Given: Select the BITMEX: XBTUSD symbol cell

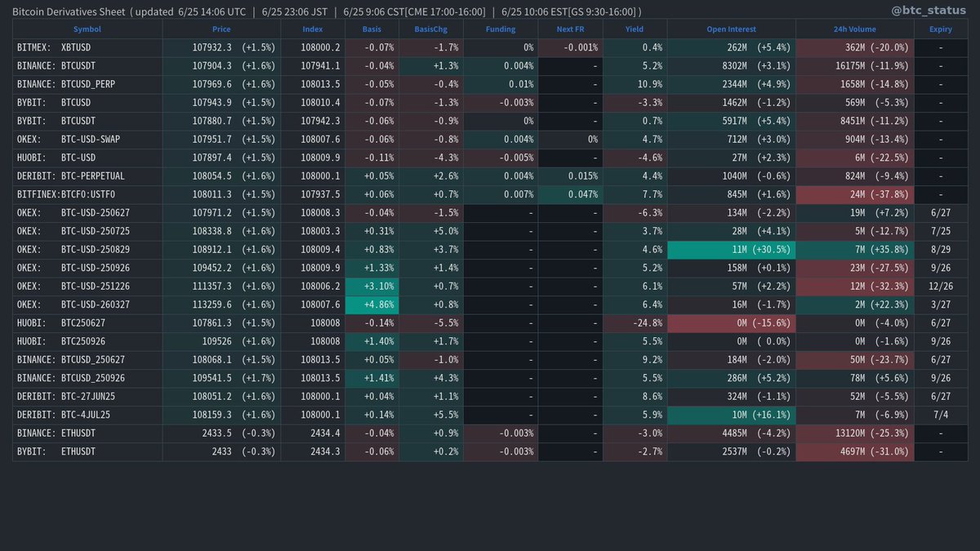Looking at the screenshot, I should pos(87,48).
